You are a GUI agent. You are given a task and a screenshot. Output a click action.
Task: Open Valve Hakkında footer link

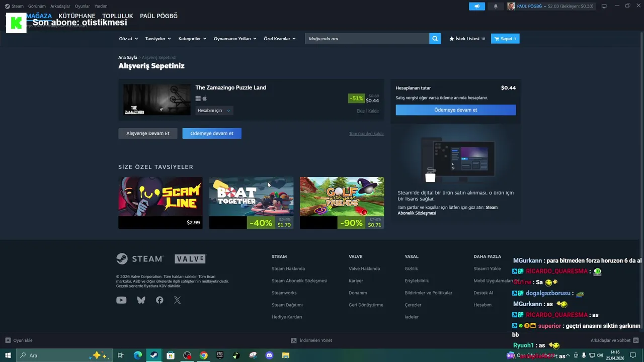364,268
